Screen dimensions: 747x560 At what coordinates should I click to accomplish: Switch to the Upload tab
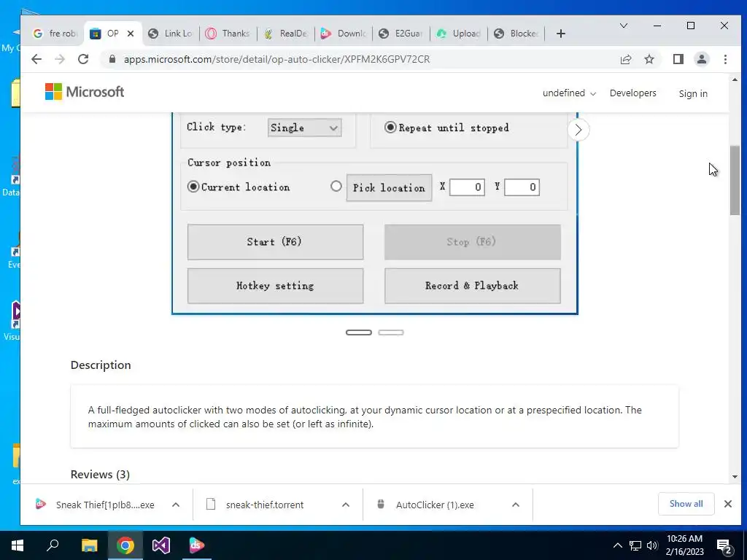click(459, 34)
